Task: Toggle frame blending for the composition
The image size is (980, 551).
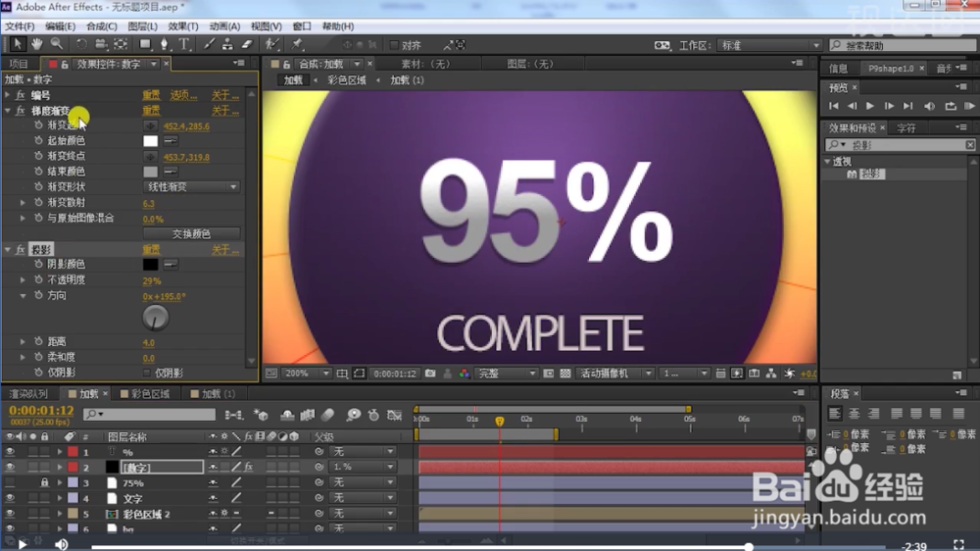Action: pos(308,415)
